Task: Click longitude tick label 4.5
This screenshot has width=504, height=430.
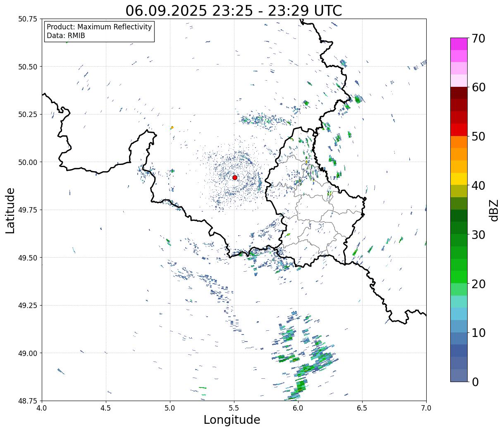Action: pos(106,408)
